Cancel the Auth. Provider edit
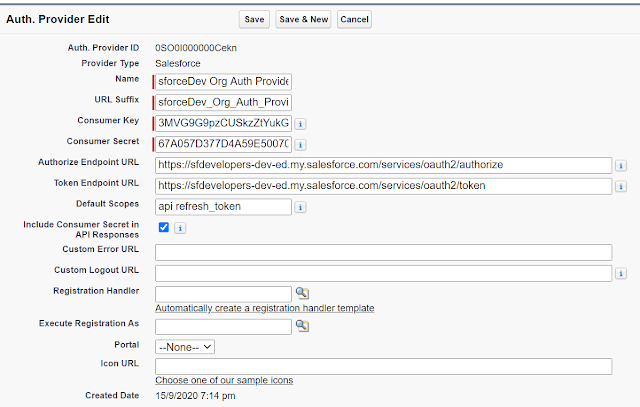Viewport: 640px width, 407px height. [x=354, y=19]
